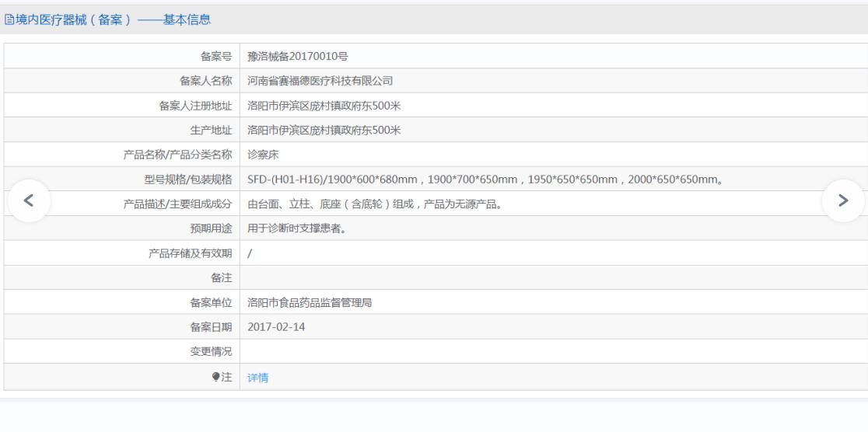The width and height of the screenshot is (868, 432).
Task: Click the 备案人名称 label
Action: click(206, 81)
